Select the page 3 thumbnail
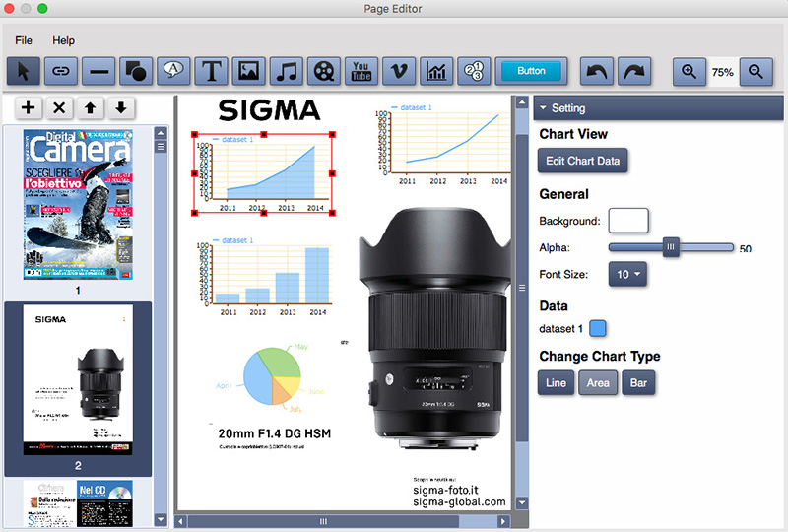 pos(78,503)
